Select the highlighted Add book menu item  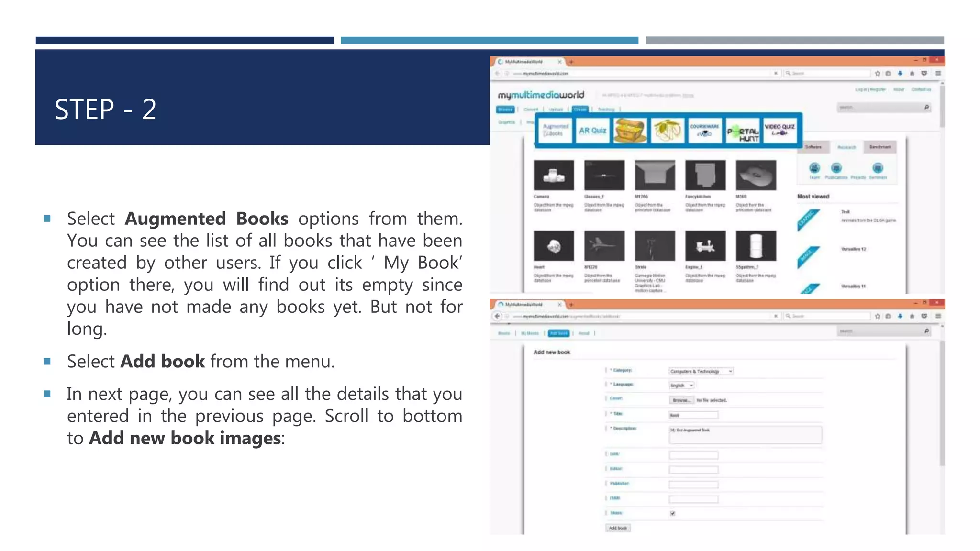click(x=558, y=333)
